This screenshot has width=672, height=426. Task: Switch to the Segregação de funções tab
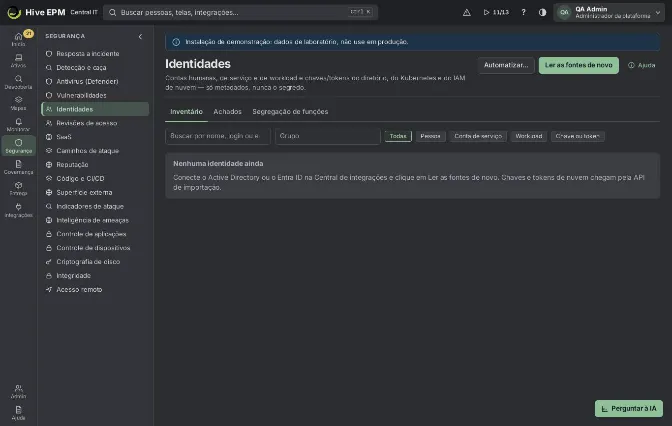[x=290, y=111]
